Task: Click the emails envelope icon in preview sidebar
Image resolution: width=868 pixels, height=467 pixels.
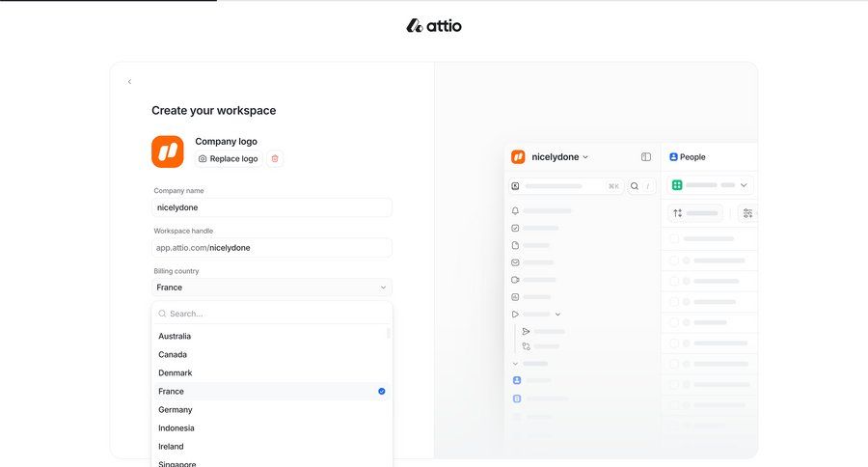Action: (x=515, y=262)
